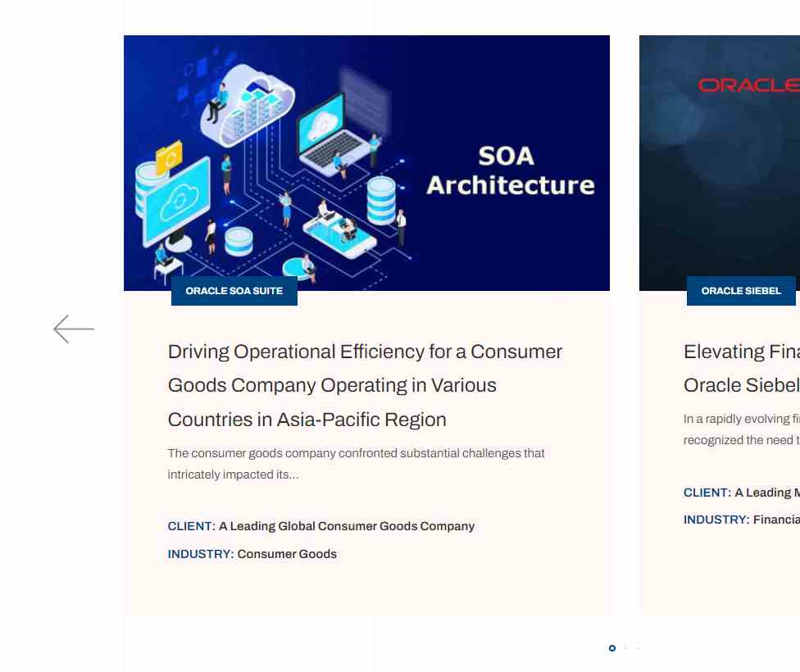Select the Oracle Siebel tag
The width and height of the screenshot is (800, 672).
741,291
